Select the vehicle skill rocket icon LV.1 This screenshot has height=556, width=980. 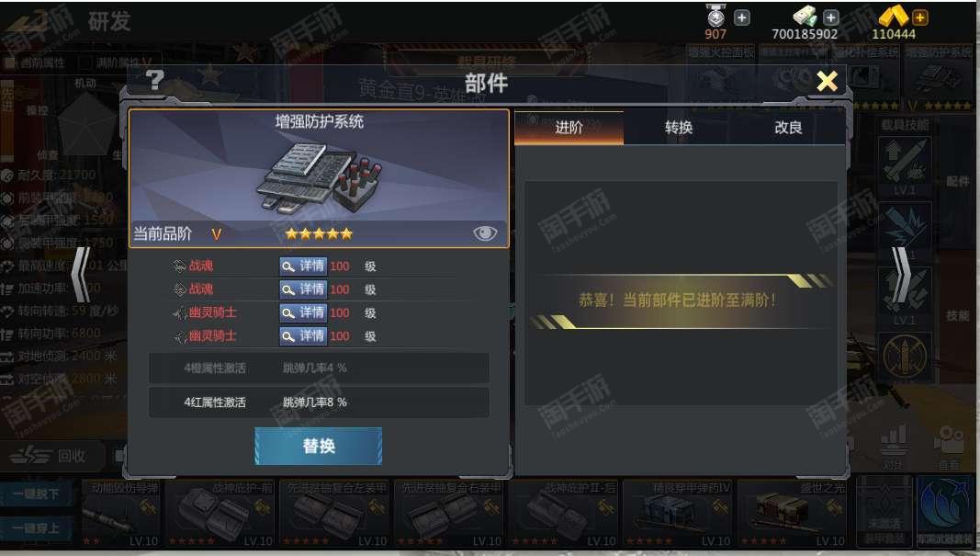[905, 165]
